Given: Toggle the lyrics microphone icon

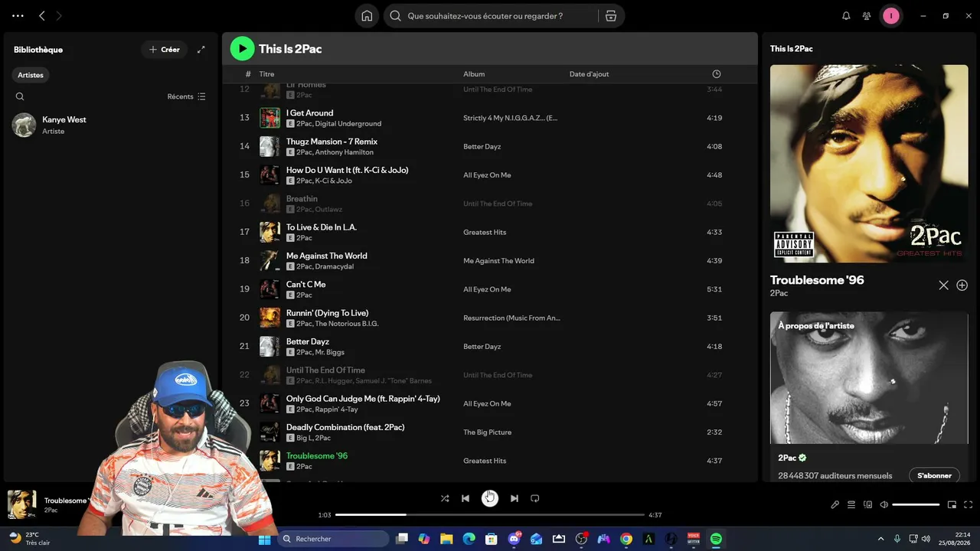Looking at the screenshot, I should pyautogui.click(x=835, y=505).
